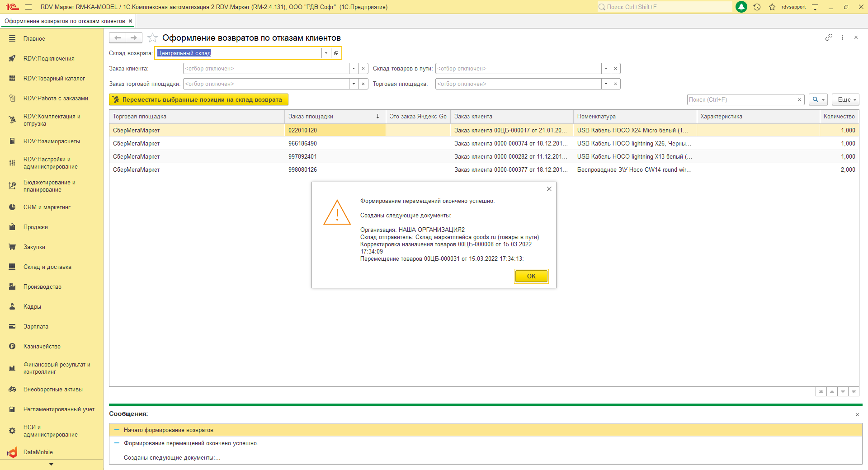The height and width of the screenshot is (470, 868).
Task: Open the Склад и доставка section
Action: click(x=47, y=267)
